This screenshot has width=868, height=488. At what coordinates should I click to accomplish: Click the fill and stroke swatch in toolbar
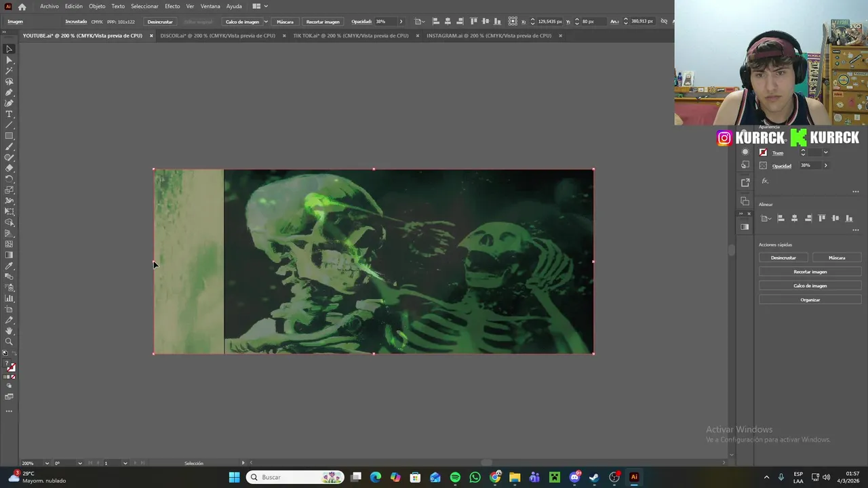pos(10,367)
